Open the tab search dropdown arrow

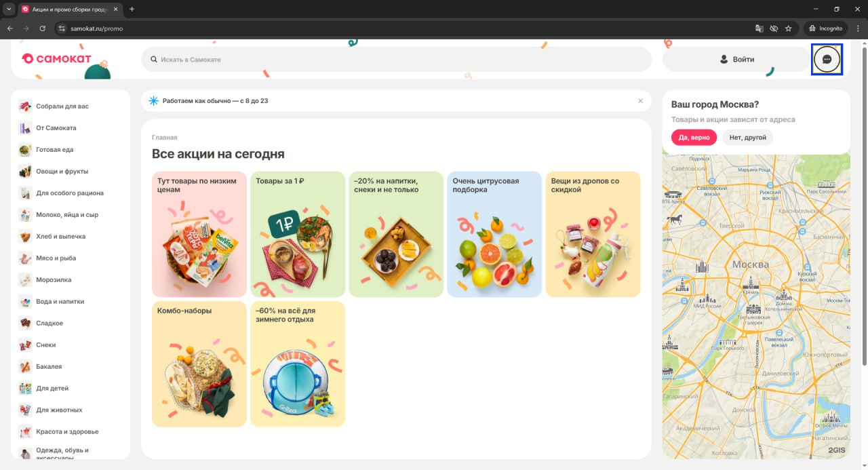tap(9, 9)
